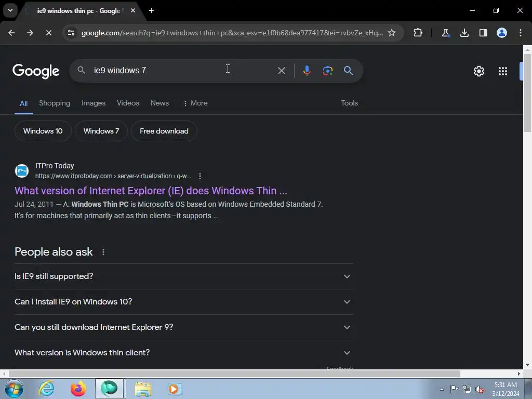Go back to the previous page
Viewport: 532px width, 399px height.
11,33
